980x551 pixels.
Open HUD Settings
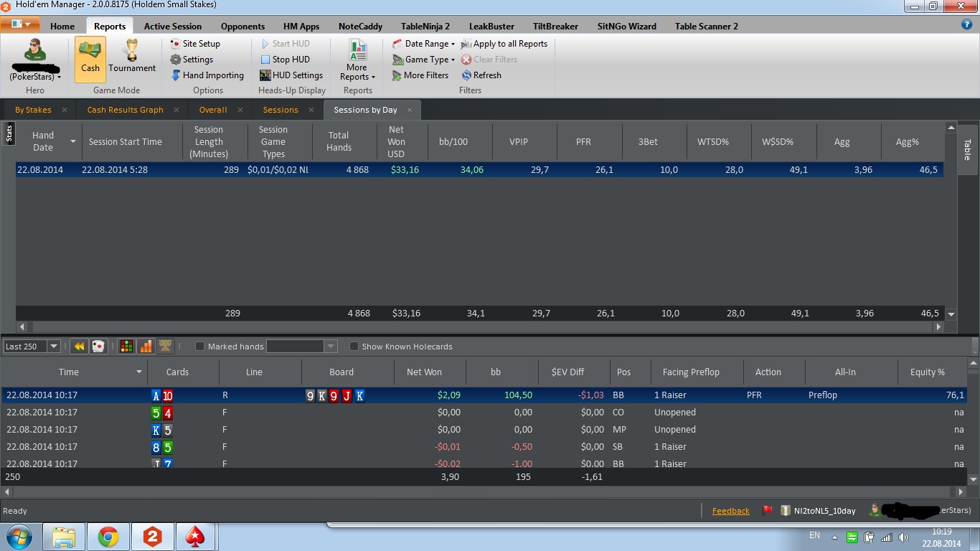291,75
